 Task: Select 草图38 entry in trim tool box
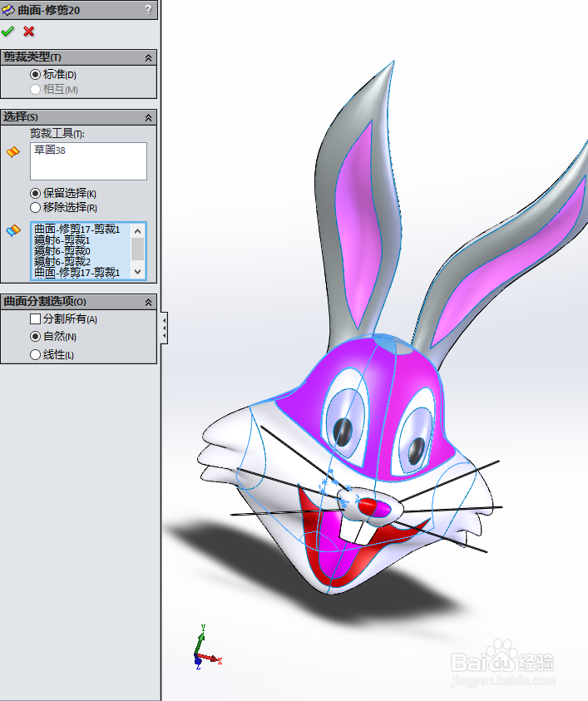tap(50, 151)
